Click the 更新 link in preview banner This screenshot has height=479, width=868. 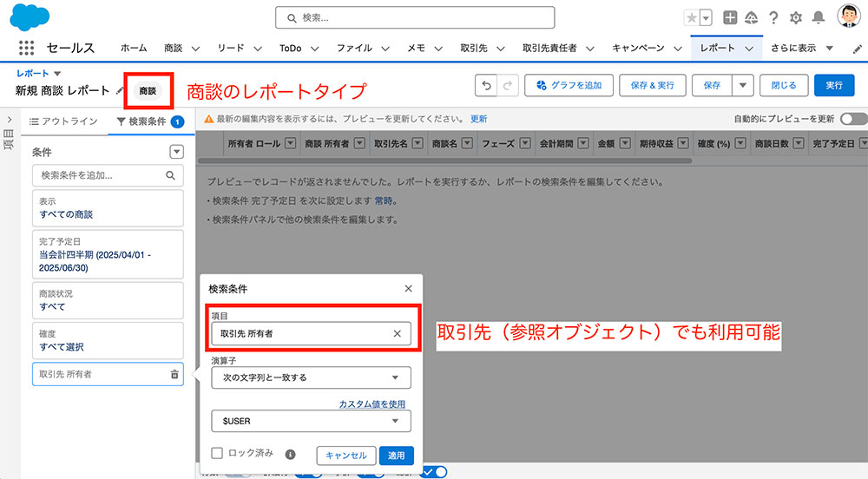point(479,119)
